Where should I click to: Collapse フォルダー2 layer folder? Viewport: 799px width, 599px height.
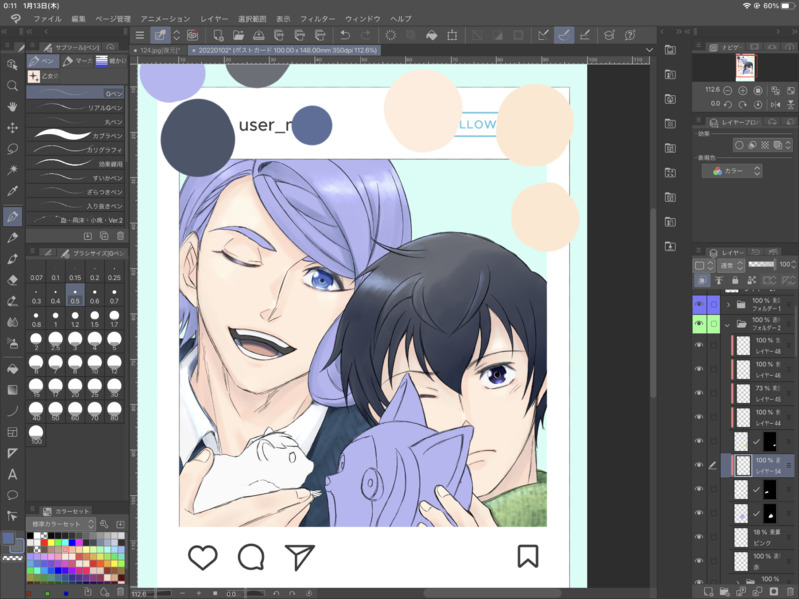point(728,324)
